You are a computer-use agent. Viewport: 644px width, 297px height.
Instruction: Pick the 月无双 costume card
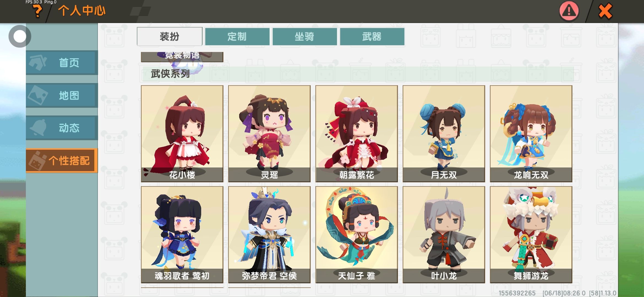[x=444, y=134]
